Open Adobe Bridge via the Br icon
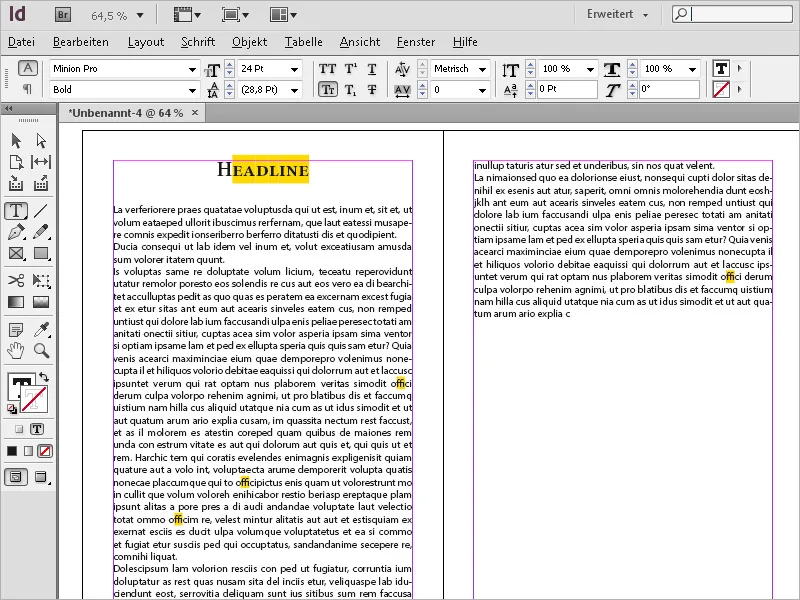The image size is (800, 600). coord(62,14)
